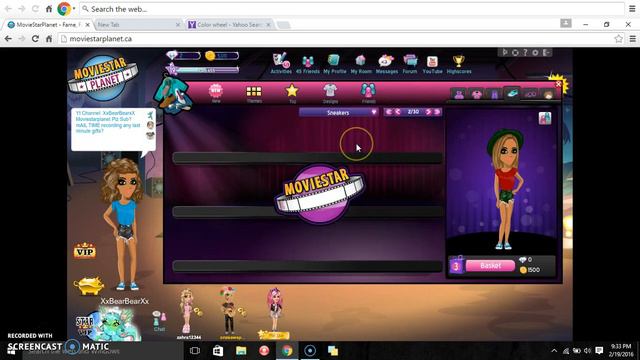The width and height of the screenshot is (640, 360).
Task: Select the Themes shop tab
Action: (254, 93)
